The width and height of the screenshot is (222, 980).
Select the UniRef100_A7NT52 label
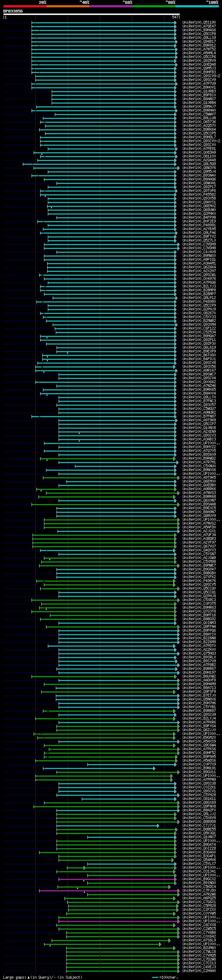click(x=199, y=49)
